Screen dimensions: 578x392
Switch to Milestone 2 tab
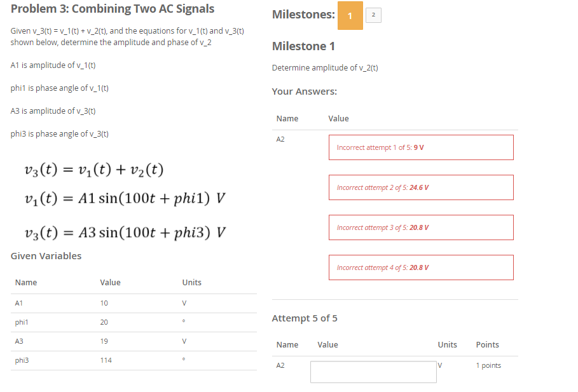[x=373, y=14]
